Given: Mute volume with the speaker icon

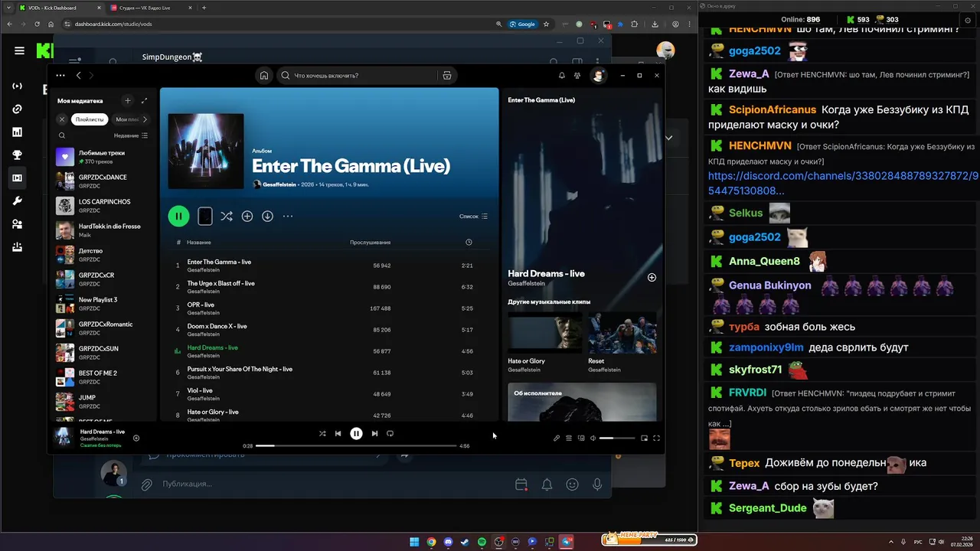Looking at the screenshot, I should tap(593, 439).
